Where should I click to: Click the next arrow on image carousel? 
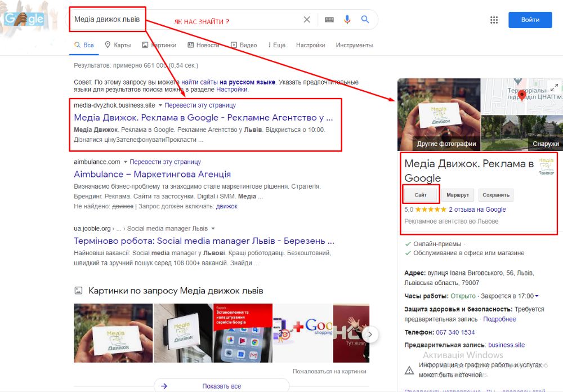point(370,335)
